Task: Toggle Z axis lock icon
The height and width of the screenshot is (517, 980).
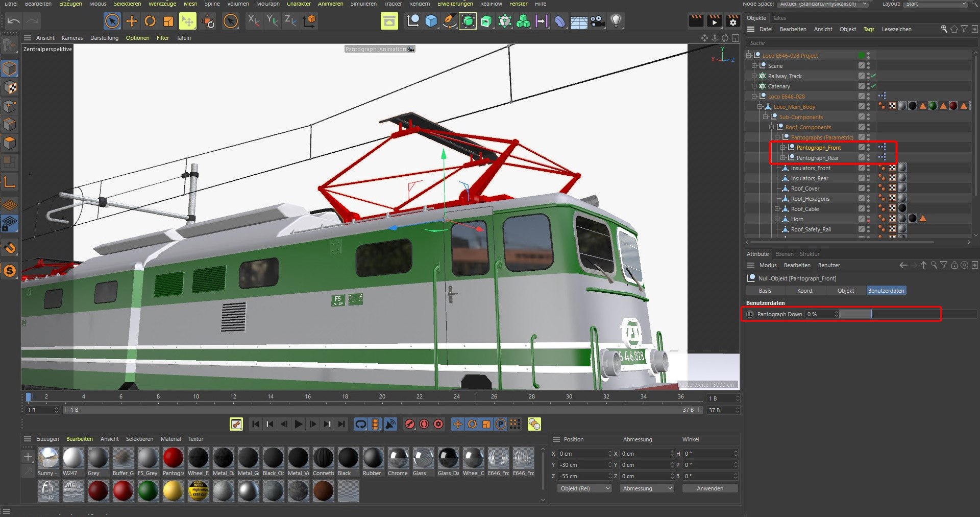Action: pos(290,21)
